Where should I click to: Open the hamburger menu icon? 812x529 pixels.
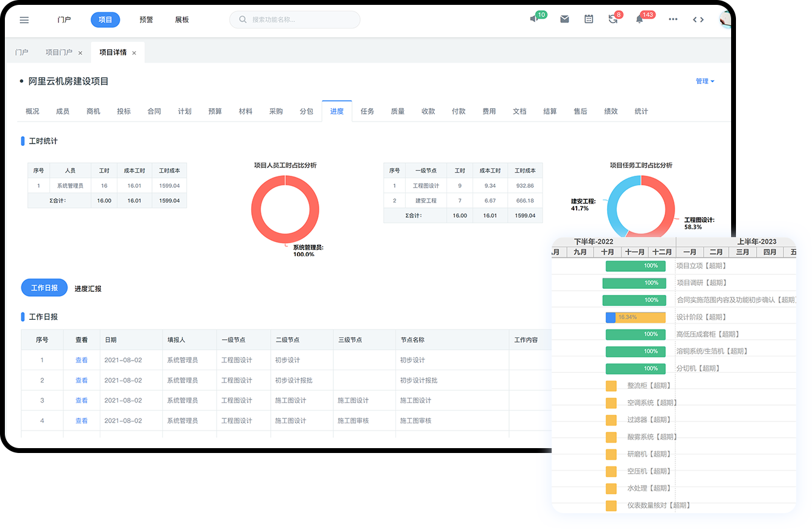click(x=24, y=19)
